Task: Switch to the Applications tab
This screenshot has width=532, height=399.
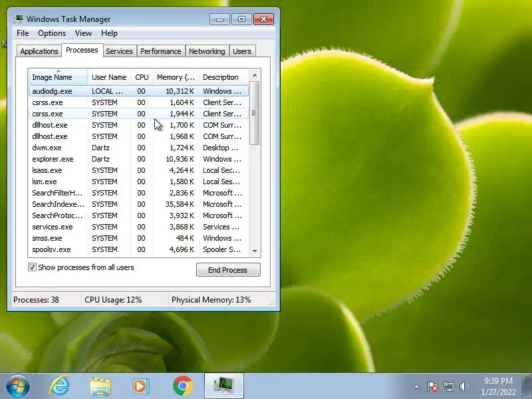Action: (x=39, y=51)
